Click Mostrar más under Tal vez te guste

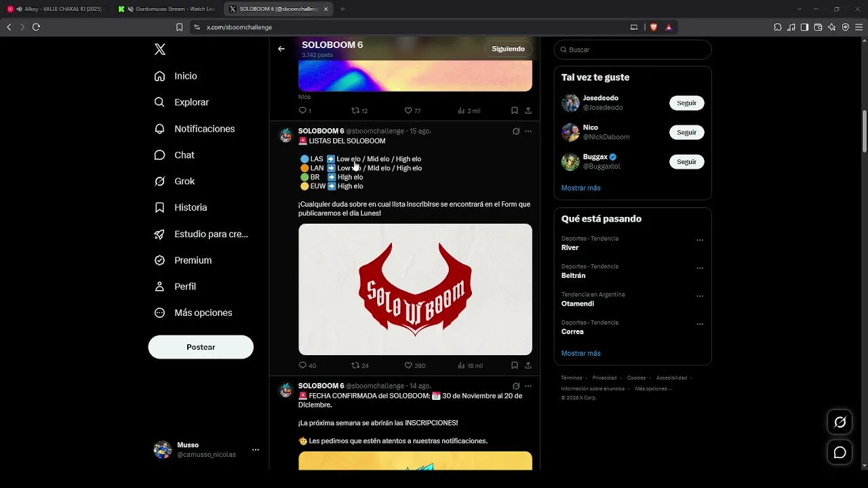pyautogui.click(x=580, y=188)
